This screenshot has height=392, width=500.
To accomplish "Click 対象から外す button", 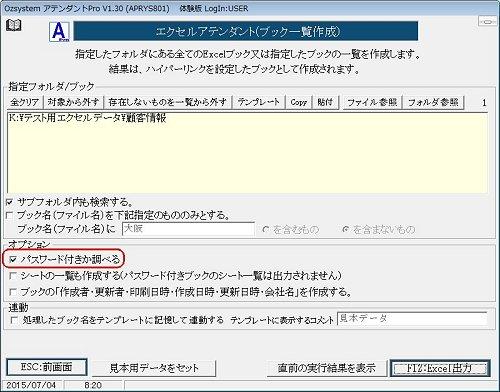I will (73, 102).
